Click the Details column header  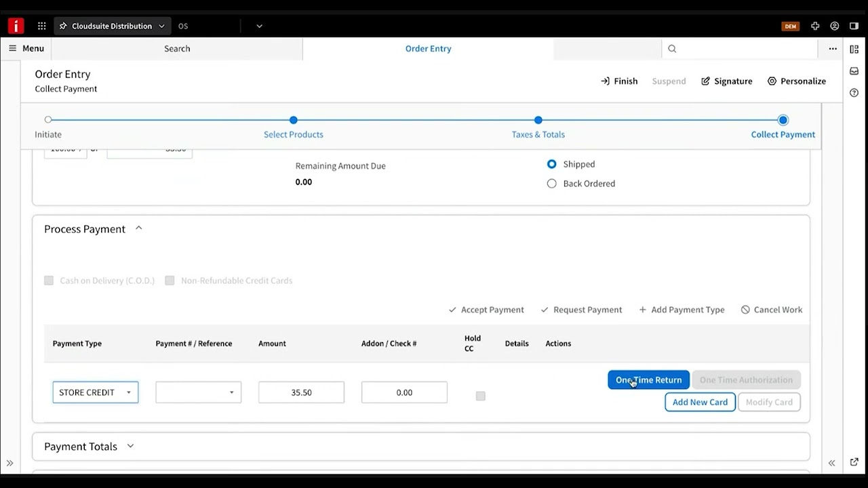click(517, 344)
